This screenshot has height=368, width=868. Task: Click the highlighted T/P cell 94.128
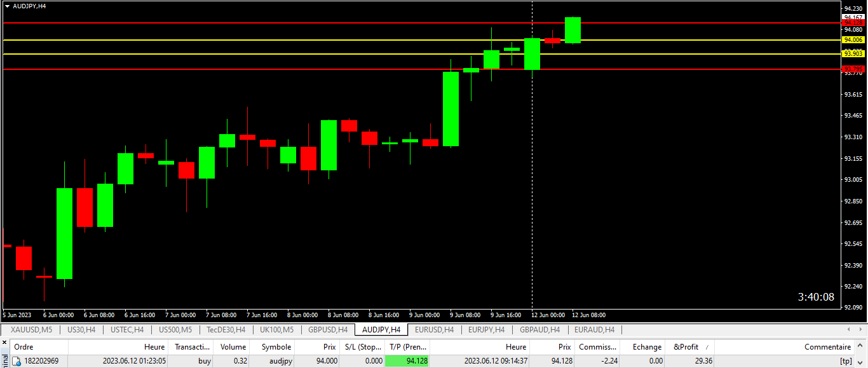[x=407, y=361]
